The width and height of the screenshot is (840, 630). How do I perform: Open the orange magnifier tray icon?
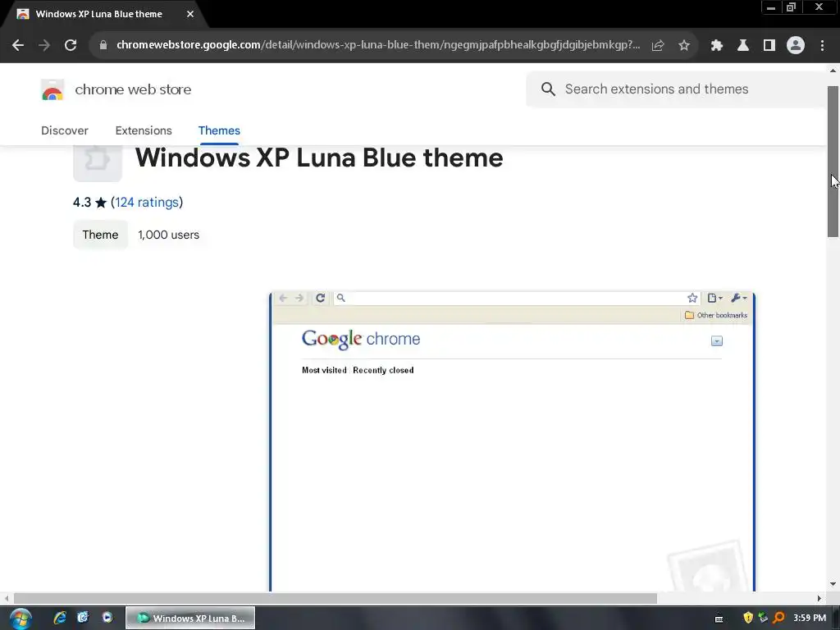coord(779,619)
